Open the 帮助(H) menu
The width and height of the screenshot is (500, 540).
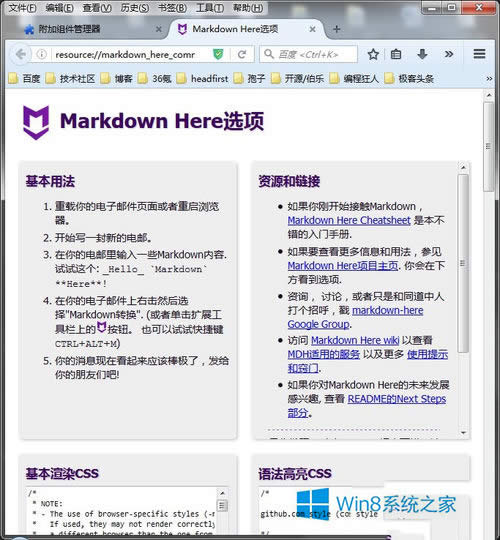click(248, 8)
